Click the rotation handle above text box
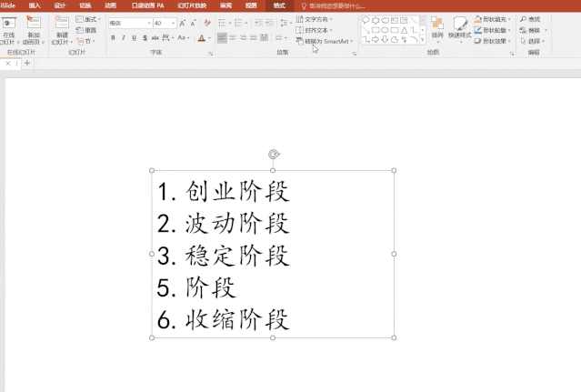The width and height of the screenshot is (581, 392). coord(274,154)
